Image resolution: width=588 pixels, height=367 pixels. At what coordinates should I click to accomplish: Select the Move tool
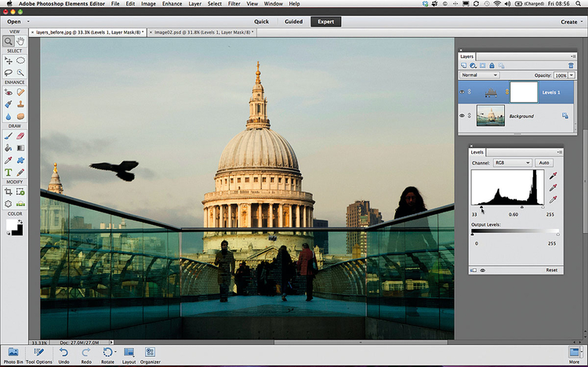[9, 61]
